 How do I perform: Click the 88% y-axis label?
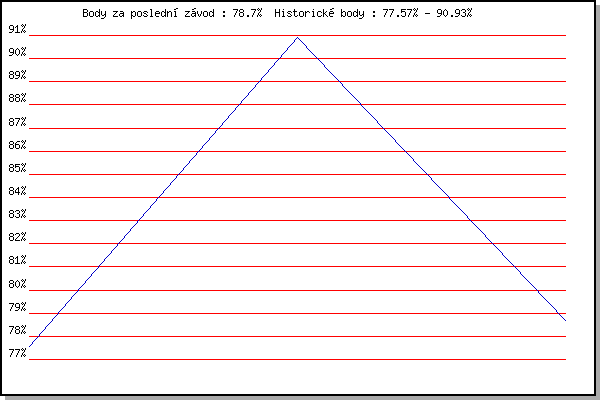(17, 98)
